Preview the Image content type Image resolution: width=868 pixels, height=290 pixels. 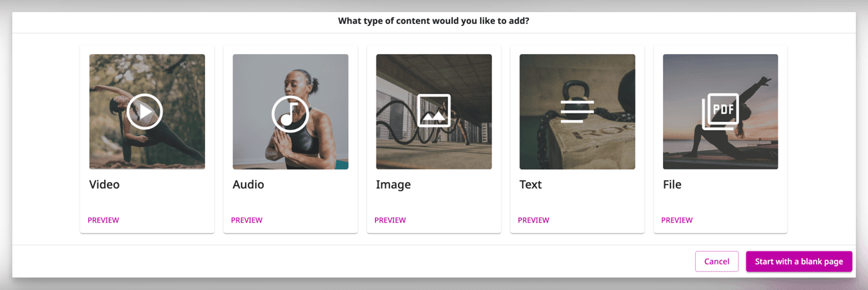[x=391, y=220]
